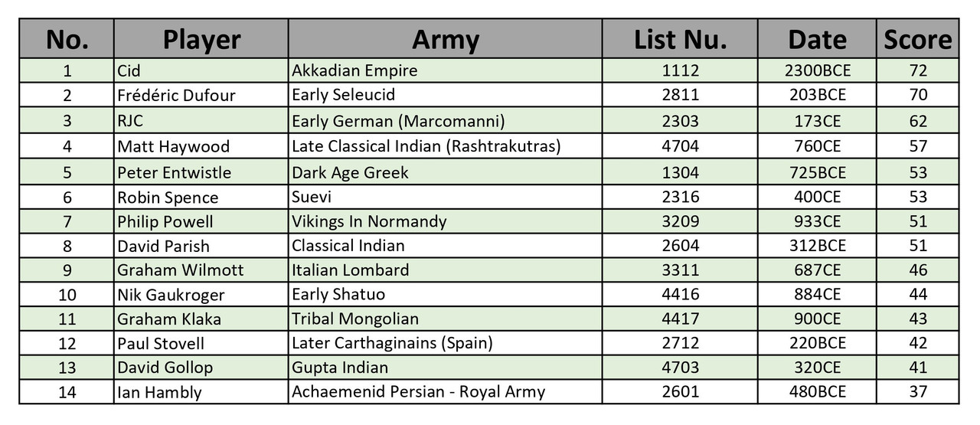
Task: Click Ian Hambly's score of 37
Action: [918, 392]
